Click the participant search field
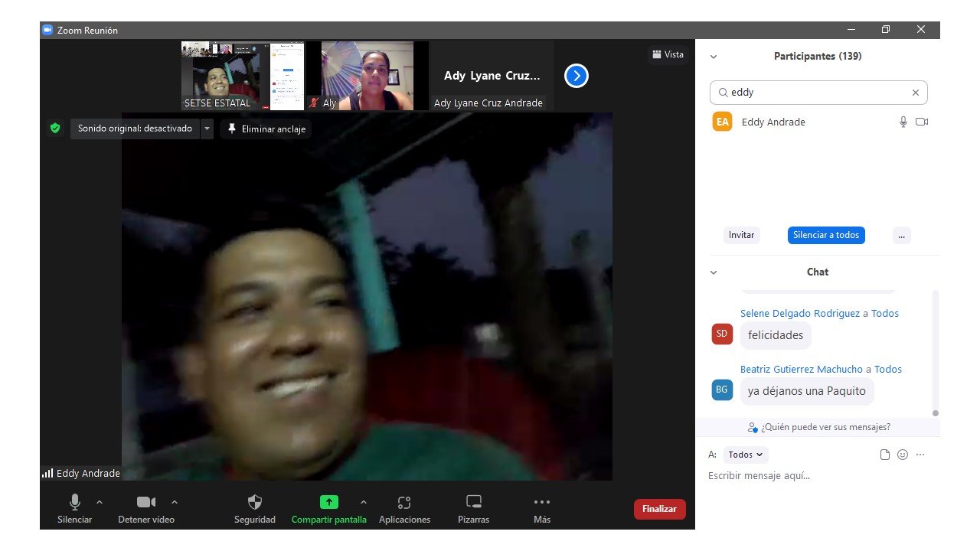 pyautogui.click(x=818, y=93)
